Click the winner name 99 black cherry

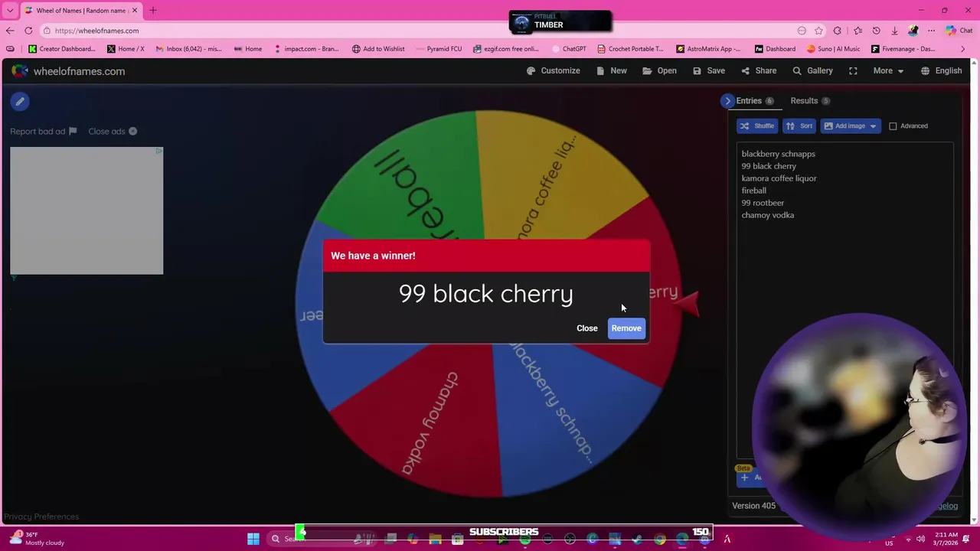[485, 294]
